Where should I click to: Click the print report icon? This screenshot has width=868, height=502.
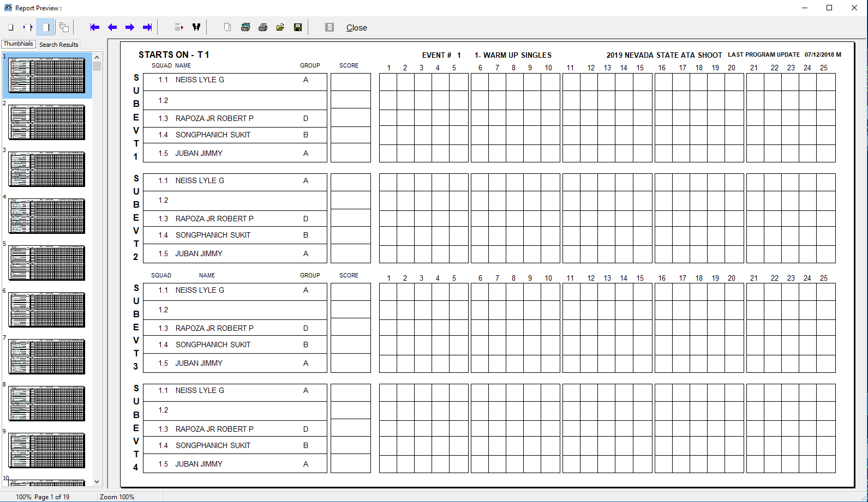(263, 27)
